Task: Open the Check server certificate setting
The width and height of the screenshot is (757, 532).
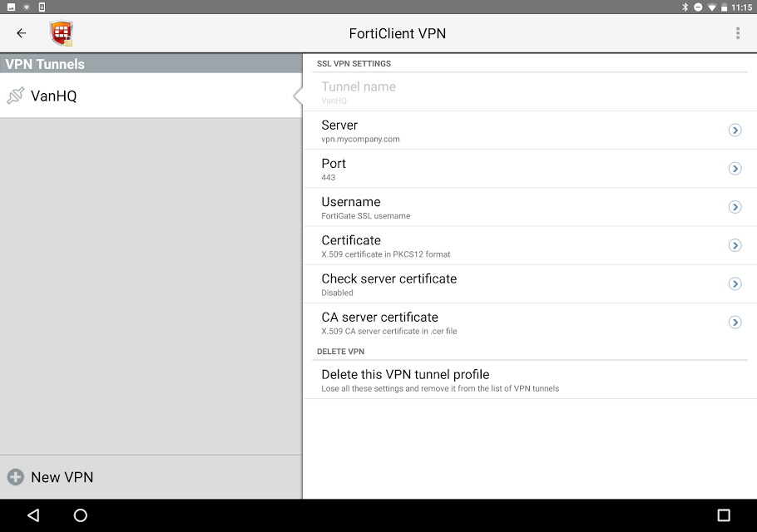Action: coord(530,284)
